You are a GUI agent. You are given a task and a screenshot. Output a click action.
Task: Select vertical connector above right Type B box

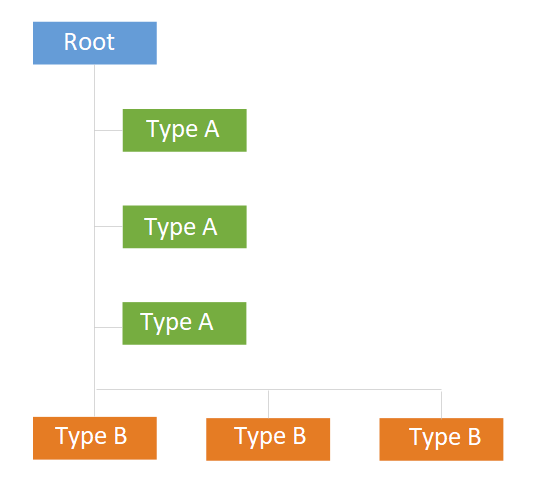(441, 404)
